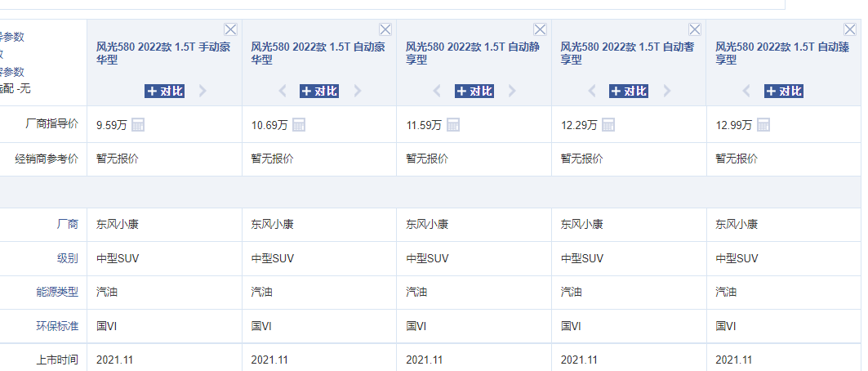Move 自动奢享型 column right

[x=667, y=91]
